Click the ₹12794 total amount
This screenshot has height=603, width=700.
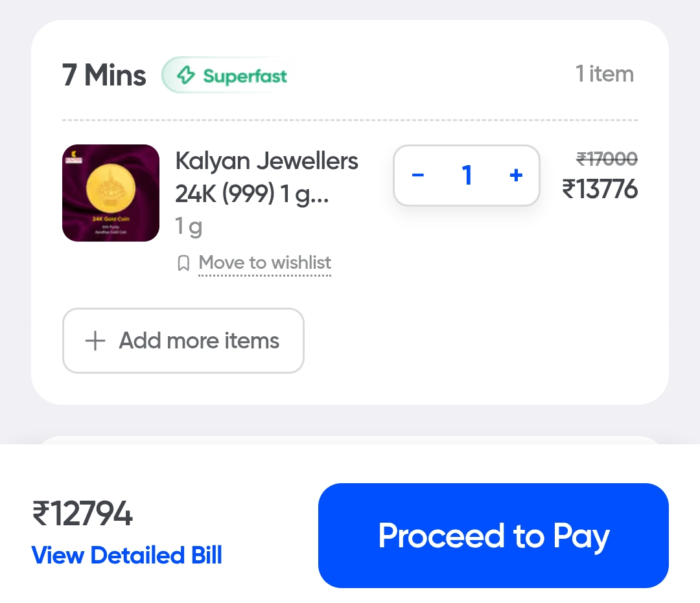click(82, 515)
